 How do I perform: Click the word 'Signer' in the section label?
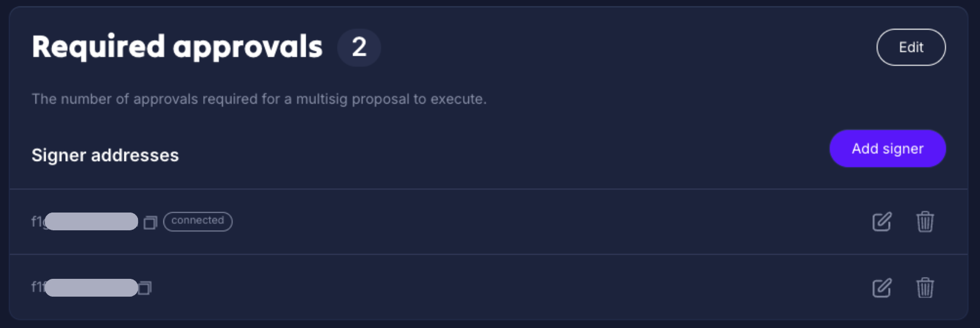[59, 155]
